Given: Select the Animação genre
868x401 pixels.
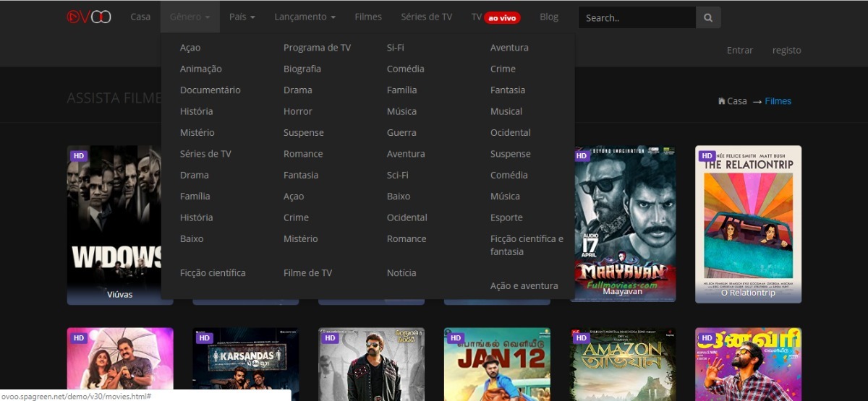Looking at the screenshot, I should click(x=201, y=69).
